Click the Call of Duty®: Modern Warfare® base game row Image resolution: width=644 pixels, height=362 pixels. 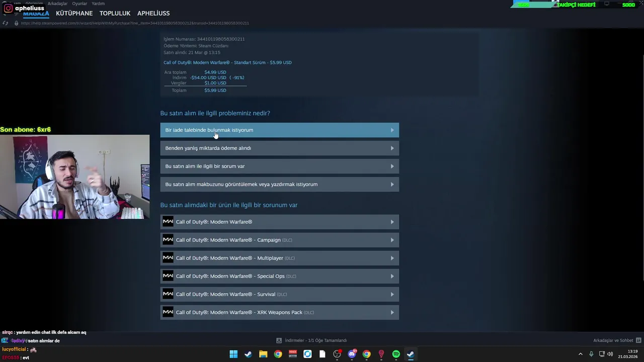click(279, 222)
